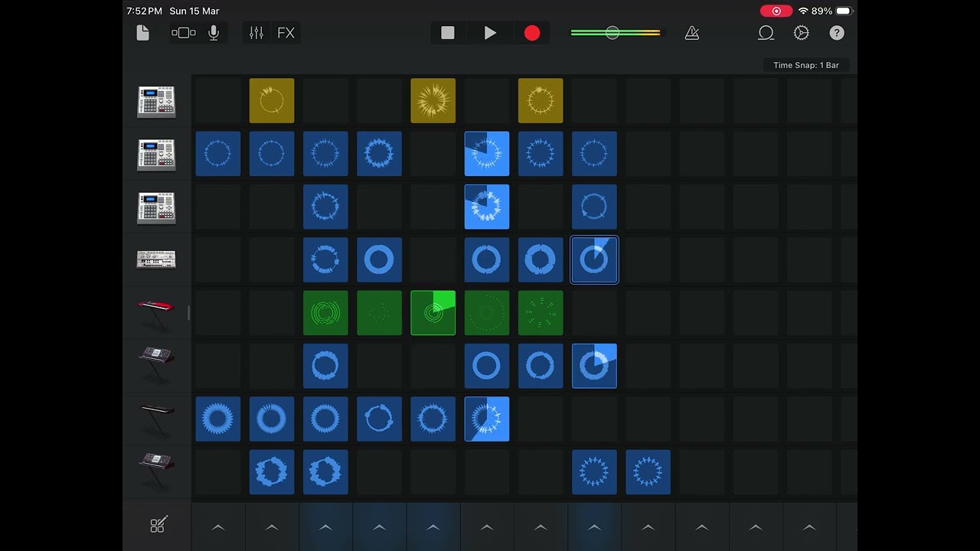
Task: Tap the Wi-Fi status icon
Action: point(803,11)
